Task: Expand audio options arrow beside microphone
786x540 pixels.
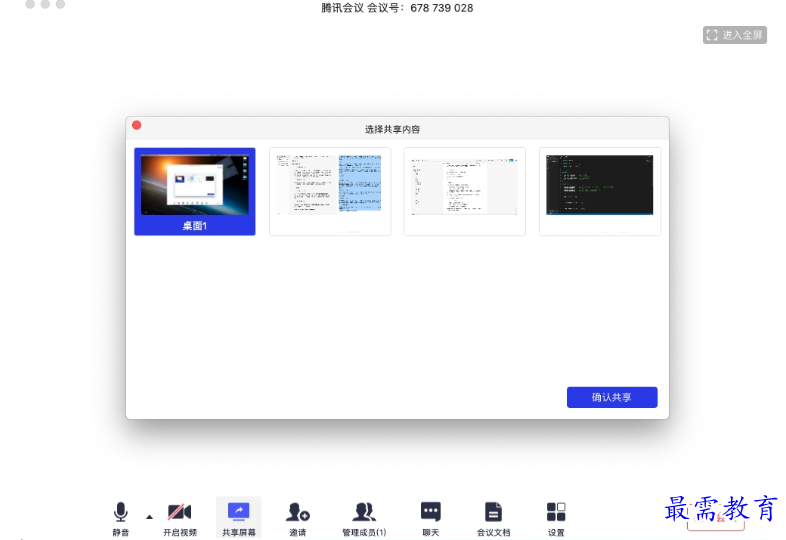Action: click(x=149, y=516)
